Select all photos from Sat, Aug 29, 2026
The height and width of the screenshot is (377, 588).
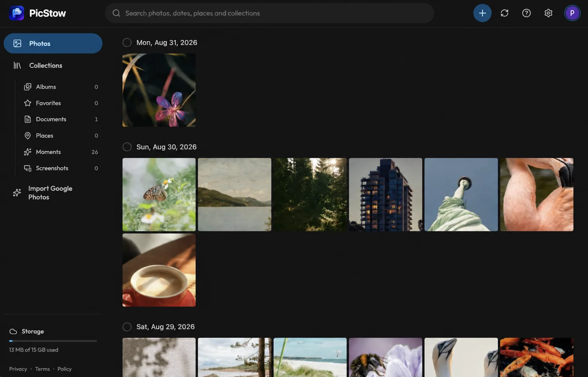click(x=127, y=327)
